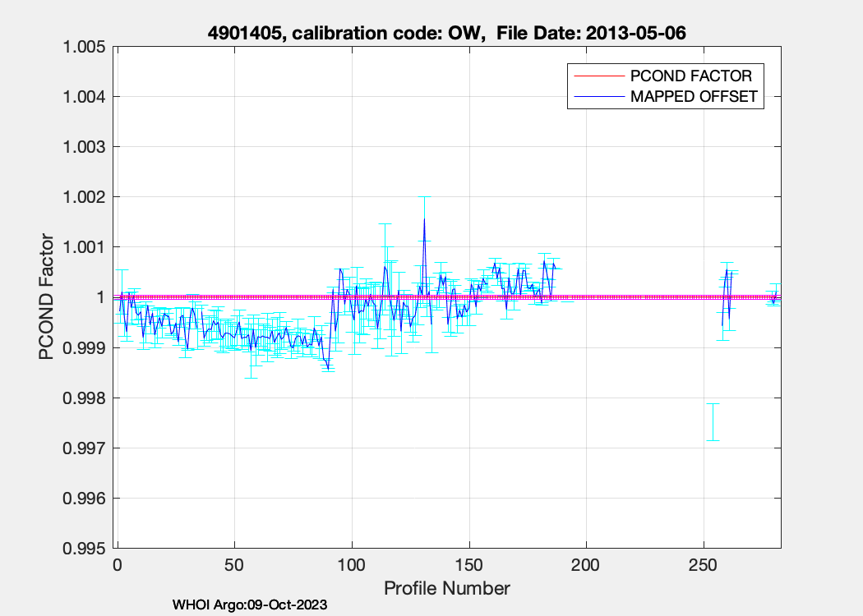
Task: Click the 50 x-axis tick label
Action: tap(235, 566)
